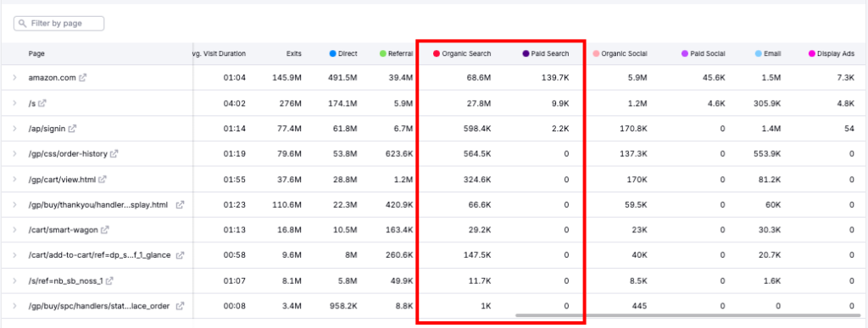Viewport: 868px width, 328px height.
Task: Expand the /cart/add-to-cart row
Action: pyautogui.click(x=15, y=255)
